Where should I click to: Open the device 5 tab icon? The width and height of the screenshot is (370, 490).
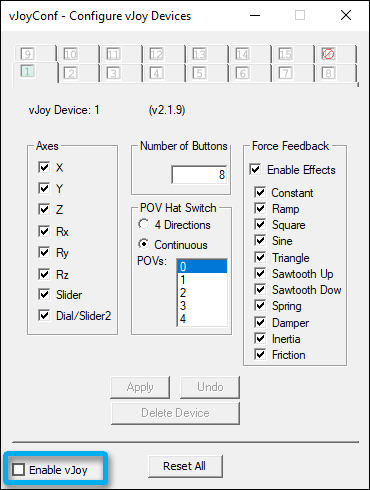click(x=199, y=73)
